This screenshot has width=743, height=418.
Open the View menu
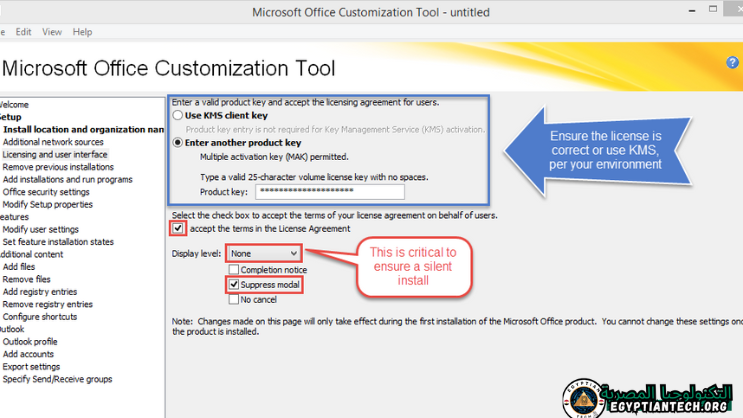click(52, 32)
